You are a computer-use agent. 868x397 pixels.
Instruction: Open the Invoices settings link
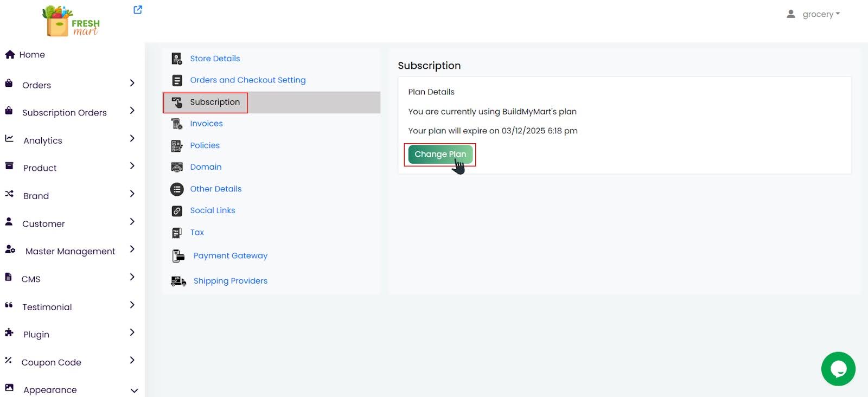[206, 124]
